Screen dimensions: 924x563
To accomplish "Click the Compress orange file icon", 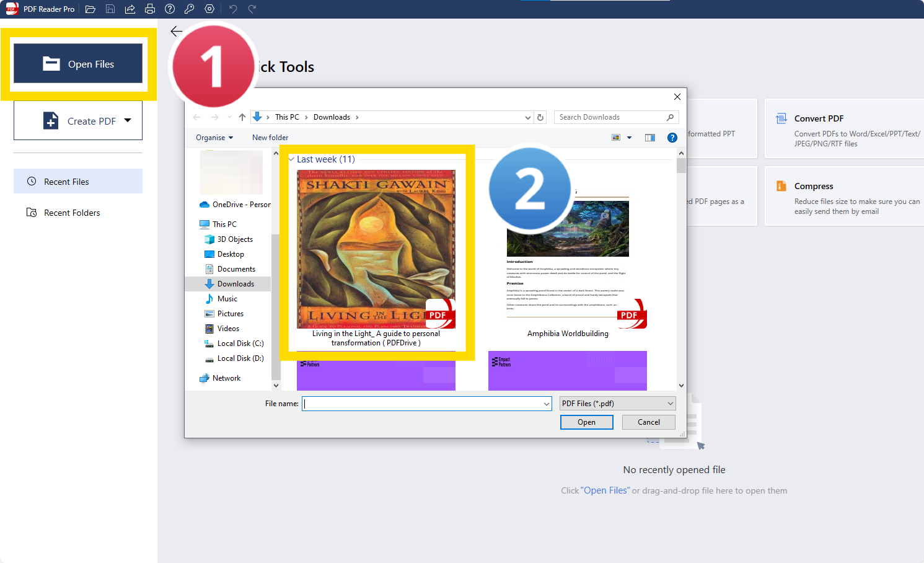I will [x=781, y=186].
